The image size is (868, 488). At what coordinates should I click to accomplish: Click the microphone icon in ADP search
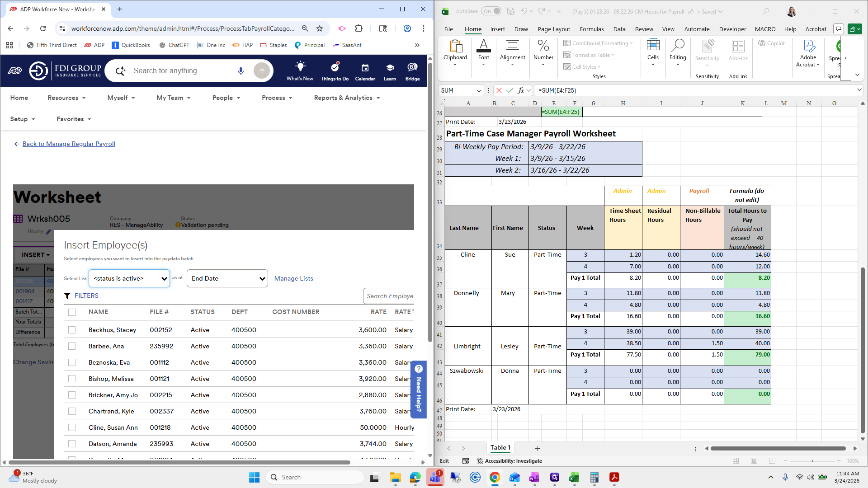(241, 71)
